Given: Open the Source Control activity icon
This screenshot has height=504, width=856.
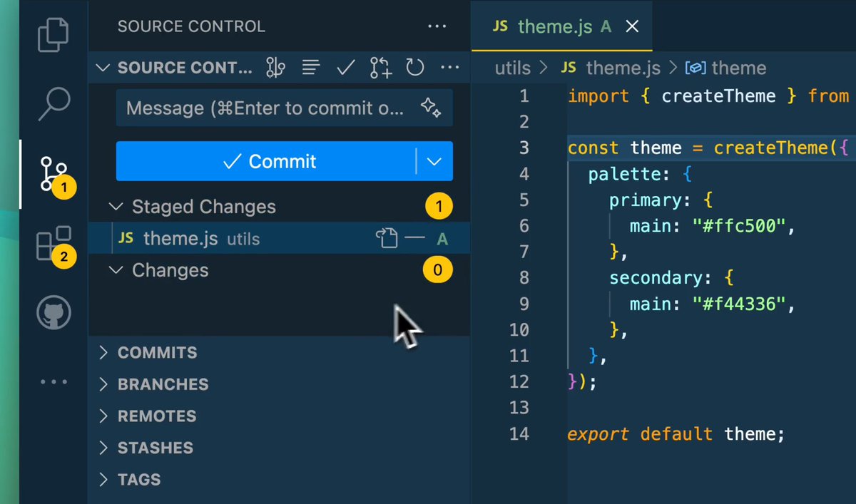Looking at the screenshot, I should (x=55, y=175).
